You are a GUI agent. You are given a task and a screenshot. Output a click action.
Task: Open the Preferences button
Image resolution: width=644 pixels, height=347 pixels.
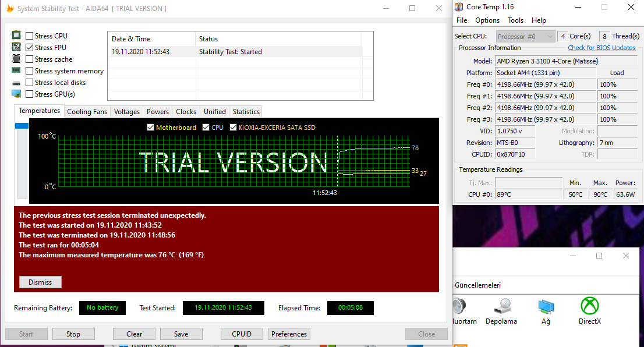point(289,334)
